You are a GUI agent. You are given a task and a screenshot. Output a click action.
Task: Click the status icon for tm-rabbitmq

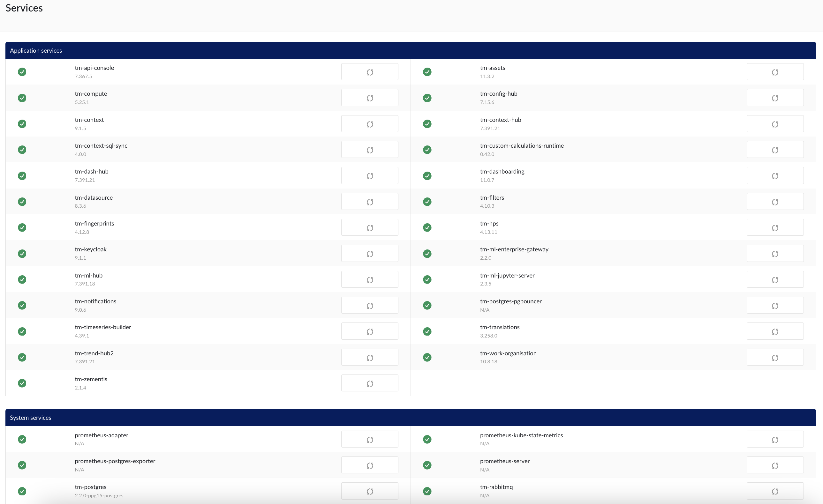pos(427,491)
